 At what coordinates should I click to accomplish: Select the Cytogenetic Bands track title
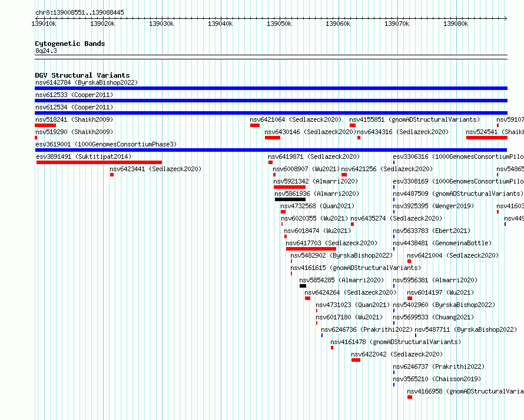pos(70,44)
